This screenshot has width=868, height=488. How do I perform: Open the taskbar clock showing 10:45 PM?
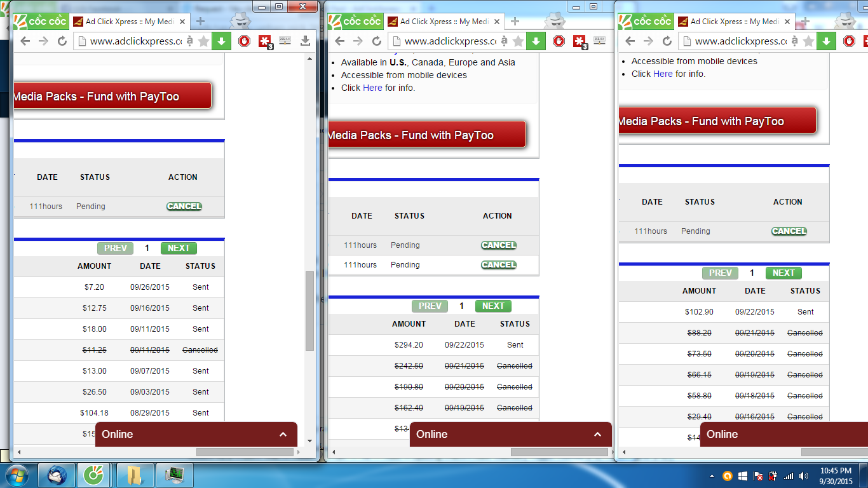pyautogui.click(x=836, y=476)
